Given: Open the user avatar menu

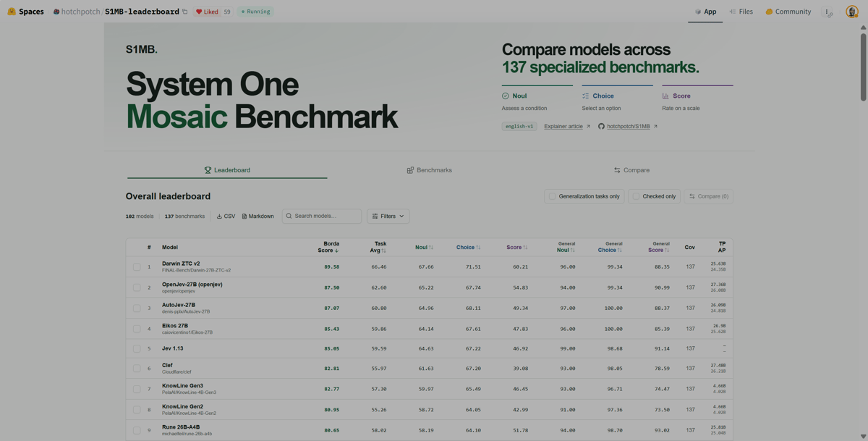Looking at the screenshot, I should pyautogui.click(x=852, y=12).
